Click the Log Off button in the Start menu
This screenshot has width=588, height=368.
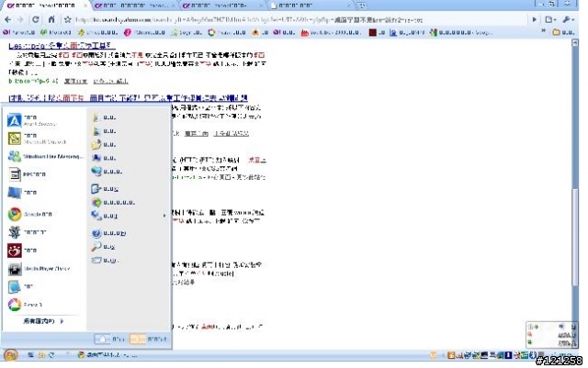[109, 340]
